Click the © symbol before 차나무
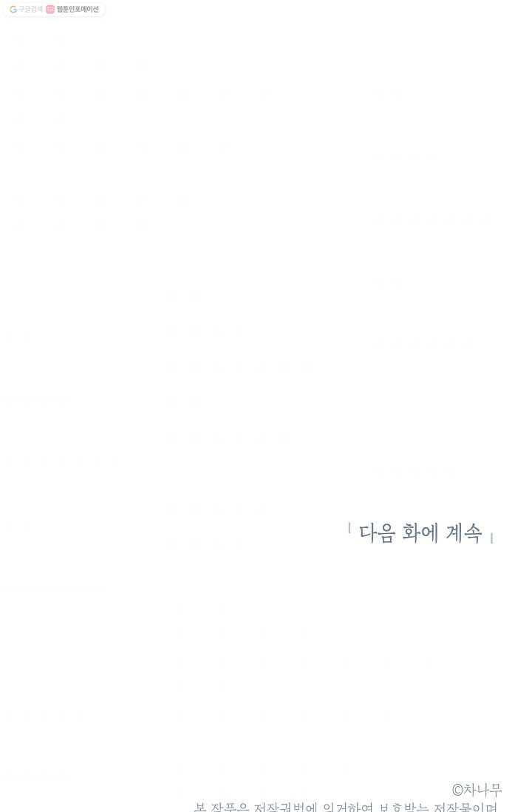 [457, 791]
